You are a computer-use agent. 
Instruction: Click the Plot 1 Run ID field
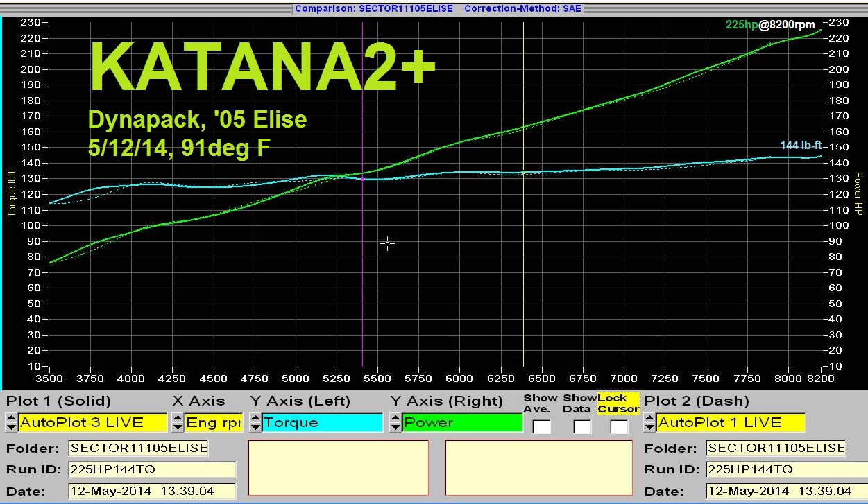tap(152, 469)
